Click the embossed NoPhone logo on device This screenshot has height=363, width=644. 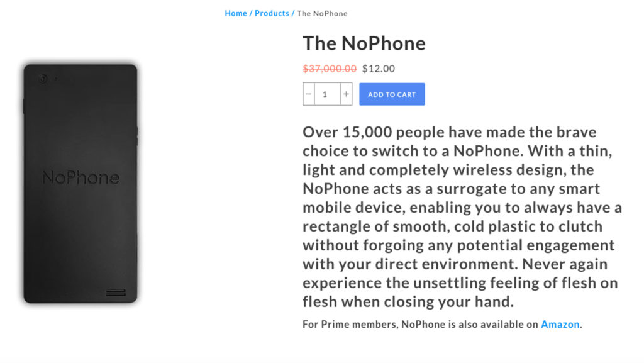(x=81, y=177)
